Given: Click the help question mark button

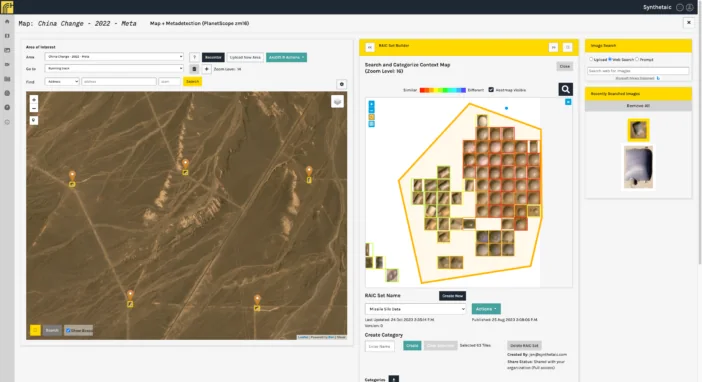Looking at the screenshot, I should tap(194, 57).
